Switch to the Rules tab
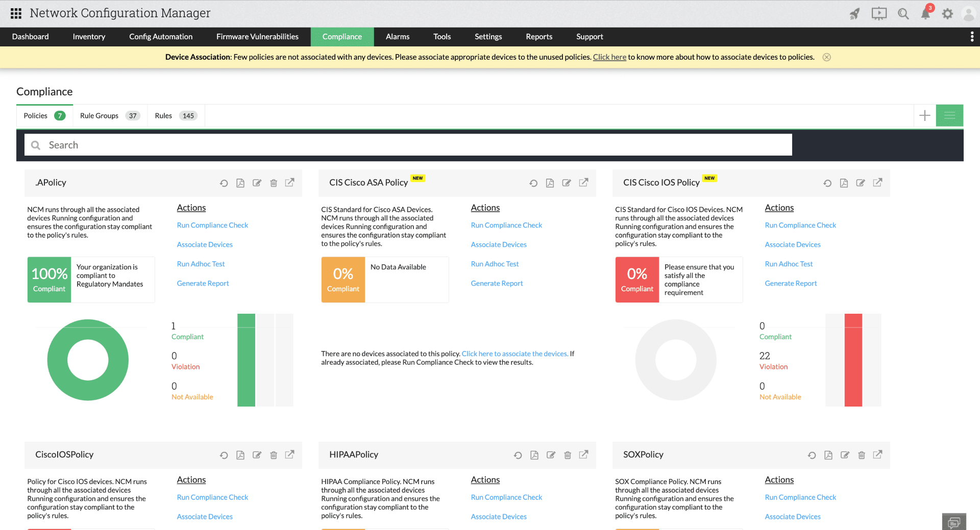Image resolution: width=980 pixels, height=530 pixels. (x=176, y=116)
